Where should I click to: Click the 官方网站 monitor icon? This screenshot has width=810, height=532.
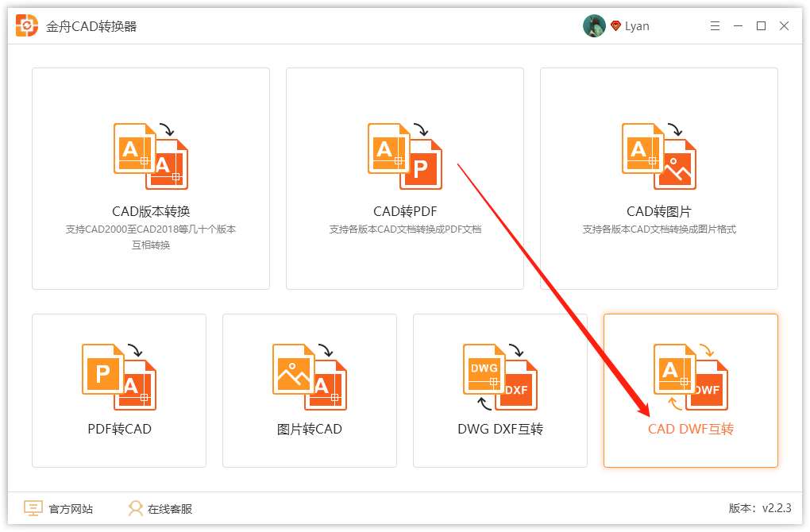coord(33,508)
